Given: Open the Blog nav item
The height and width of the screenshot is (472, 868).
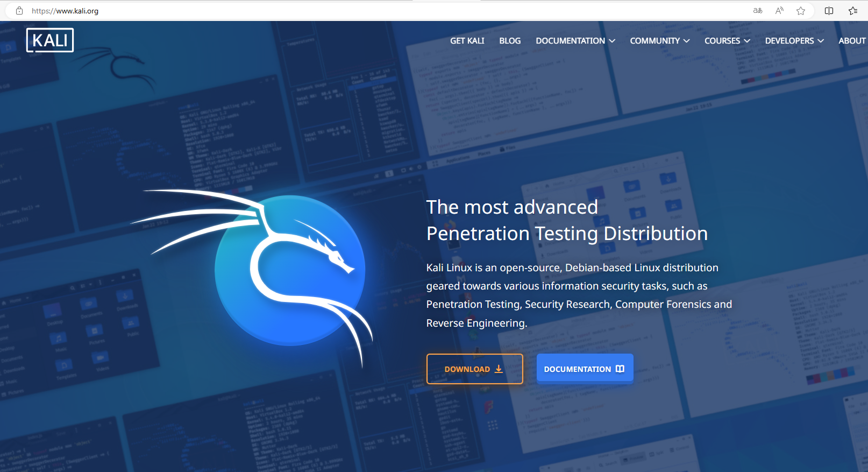Looking at the screenshot, I should [509, 41].
